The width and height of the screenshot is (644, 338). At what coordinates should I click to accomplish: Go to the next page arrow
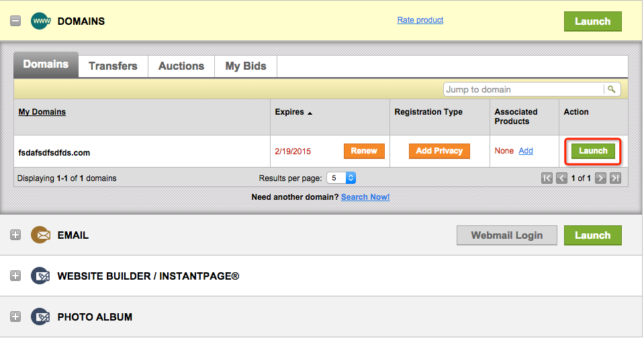(x=601, y=178)
